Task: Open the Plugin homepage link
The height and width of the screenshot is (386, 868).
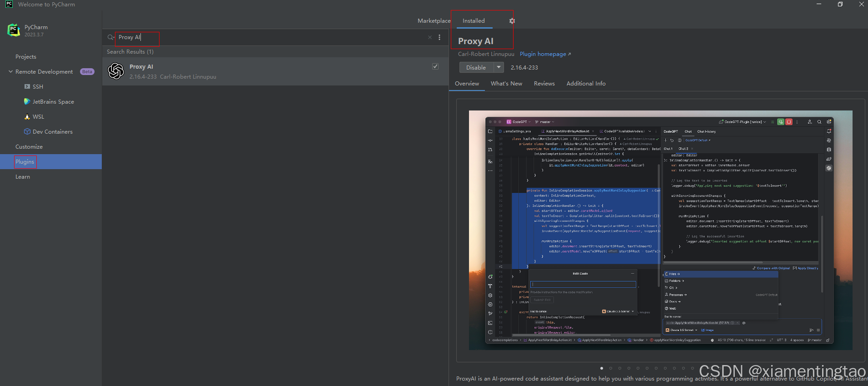Action: [545, 54]
